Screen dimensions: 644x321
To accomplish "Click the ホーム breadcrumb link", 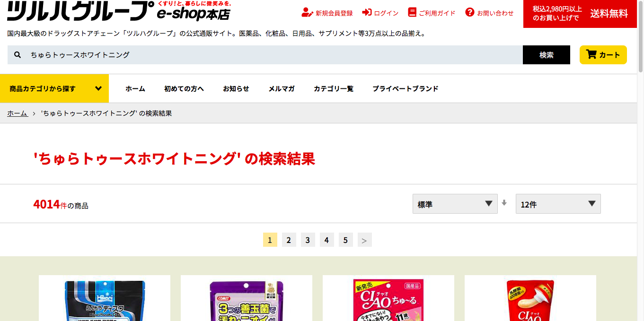I will point(18,113).
